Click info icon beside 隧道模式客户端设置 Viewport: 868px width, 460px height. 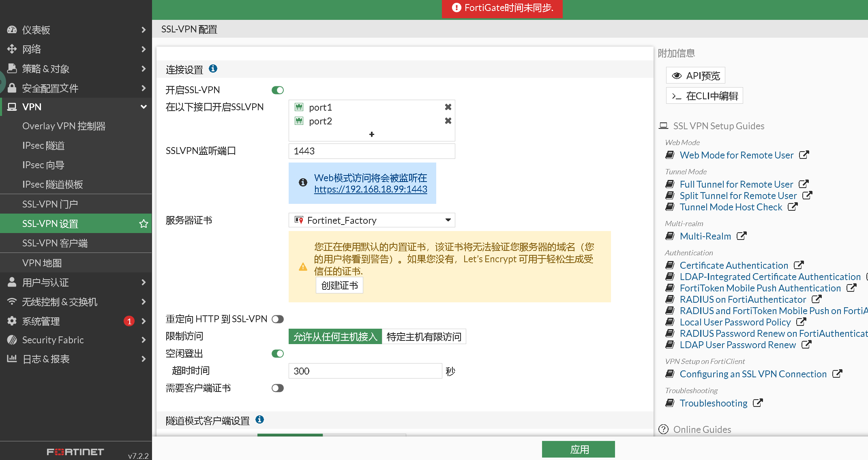(x=260, y=420)
